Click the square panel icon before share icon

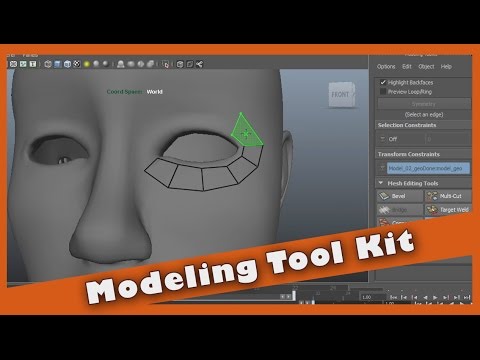pyautogui.click(x=190, y=64)
